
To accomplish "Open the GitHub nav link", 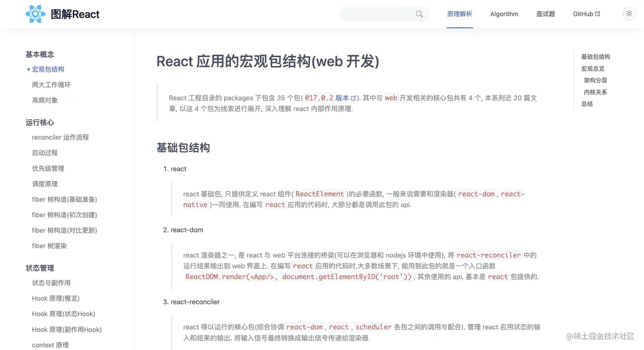I will click(586, 14).
